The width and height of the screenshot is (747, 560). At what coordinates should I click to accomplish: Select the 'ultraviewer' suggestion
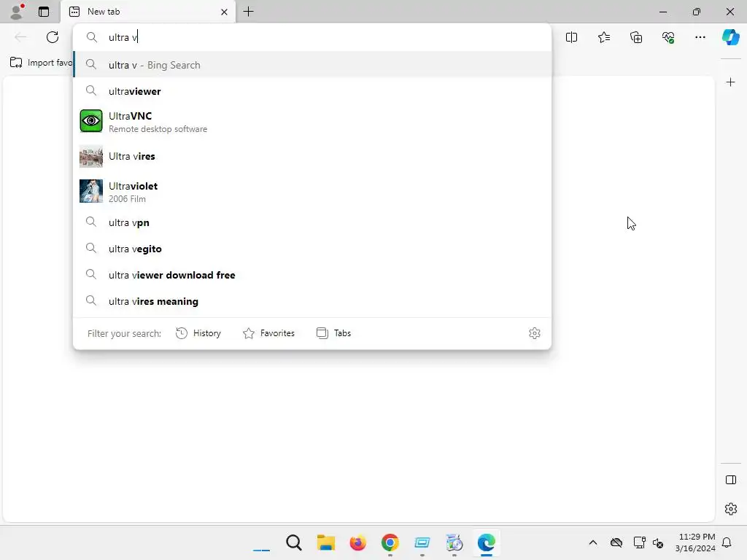312,91
